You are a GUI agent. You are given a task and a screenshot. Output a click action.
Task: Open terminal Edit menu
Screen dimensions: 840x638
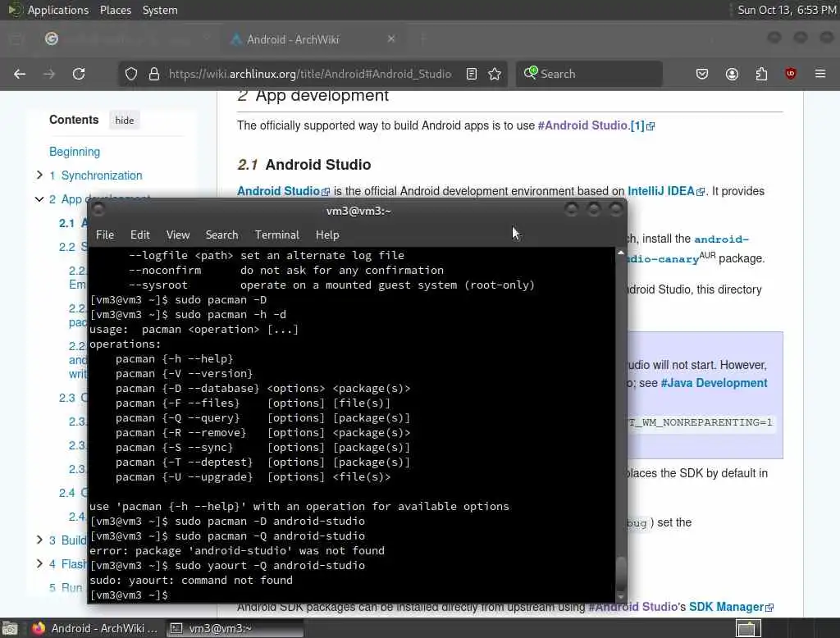[139, 235]
